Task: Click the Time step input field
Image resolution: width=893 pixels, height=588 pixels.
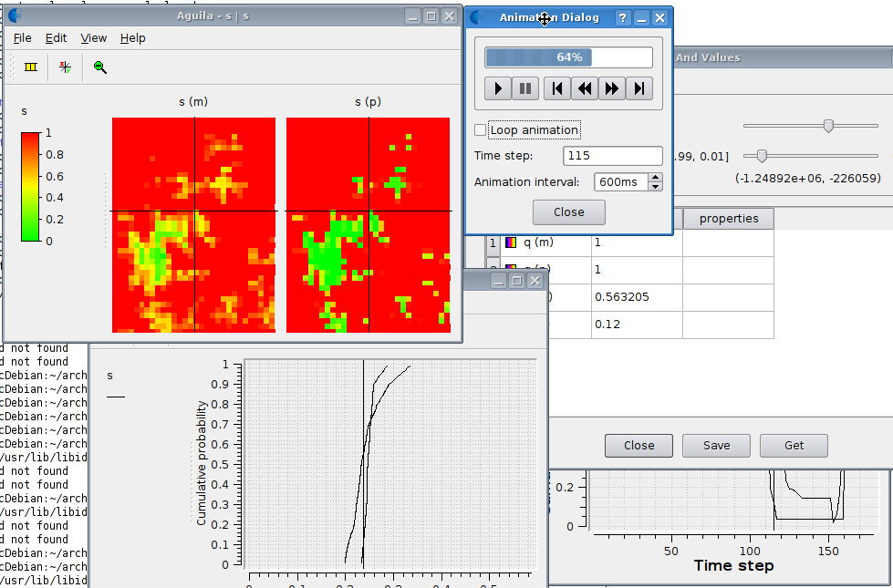Action: pyautogui.click(x=613, y=156)
